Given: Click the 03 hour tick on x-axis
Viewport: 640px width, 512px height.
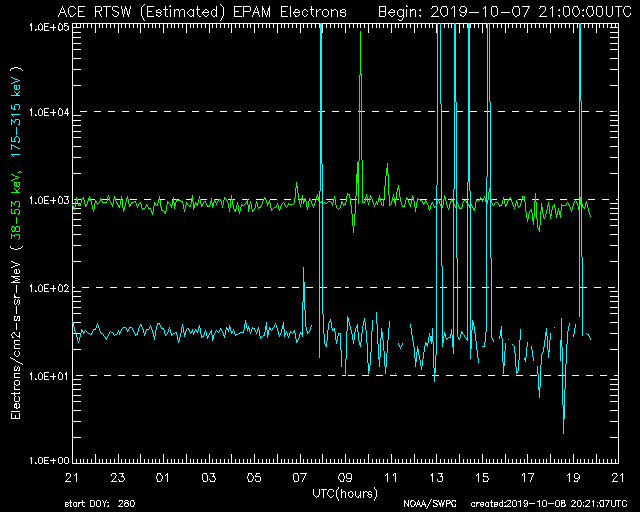Looking at the screenshot, I should [209, 478].
